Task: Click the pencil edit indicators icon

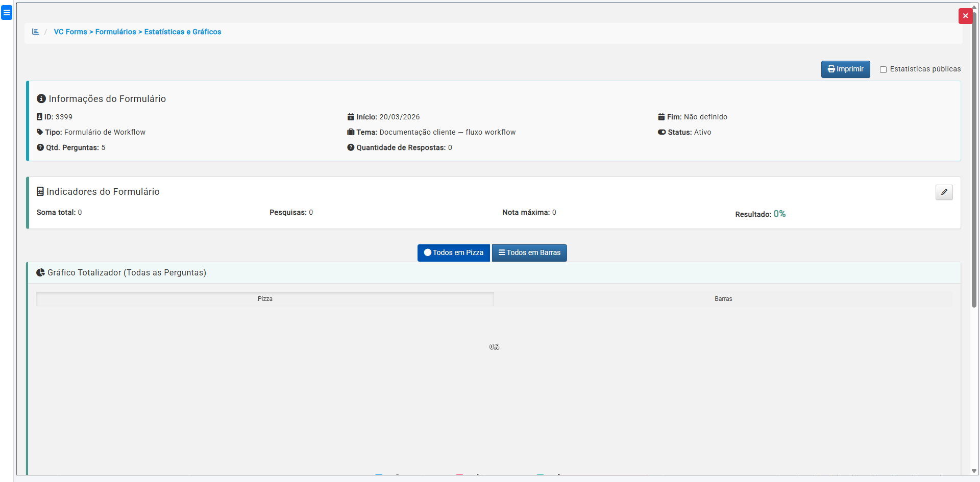Action: 944,192
